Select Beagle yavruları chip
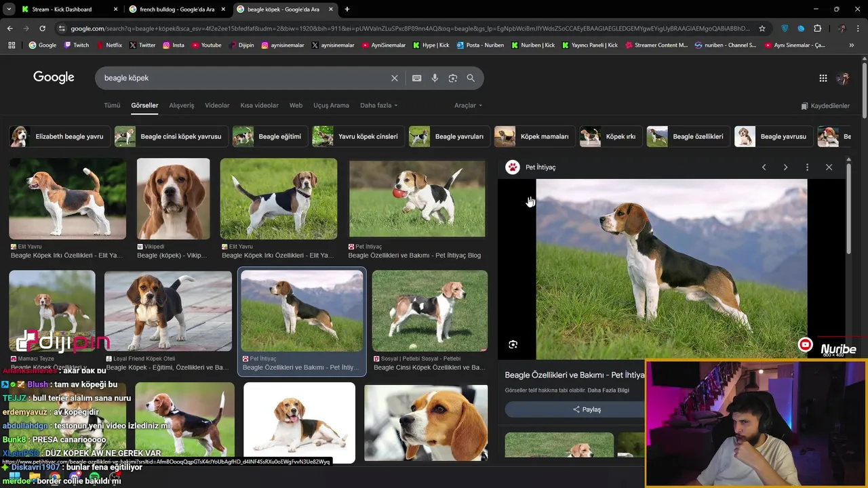This screenshot has width=868, height=488. click(448, 136)
